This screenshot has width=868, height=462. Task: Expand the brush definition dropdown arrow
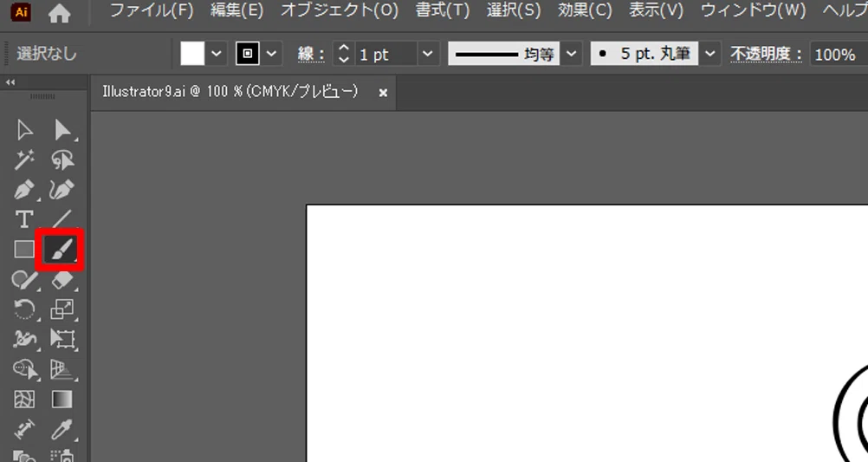(x=710, y=54)
